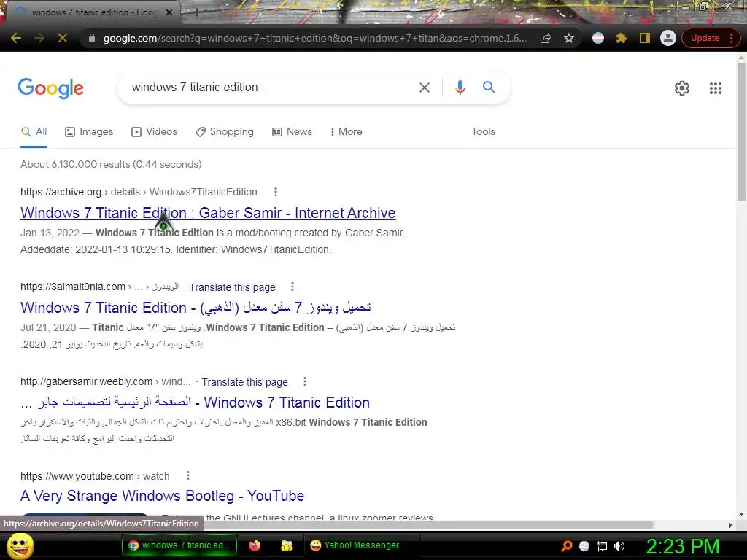The image size is (747, 560).
Task: Switch to the Videos tab
Action: pyautogui.click(x=155, y=132)
